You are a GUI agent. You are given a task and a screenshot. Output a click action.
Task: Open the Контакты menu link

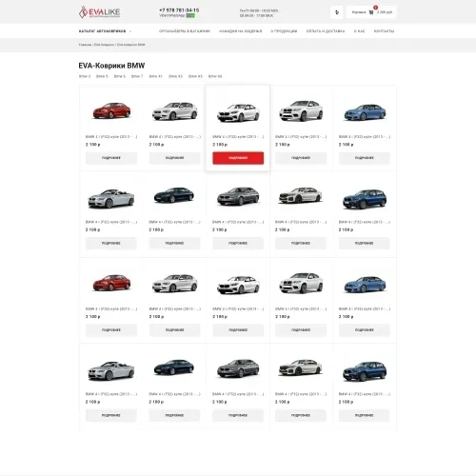(384, 31)
